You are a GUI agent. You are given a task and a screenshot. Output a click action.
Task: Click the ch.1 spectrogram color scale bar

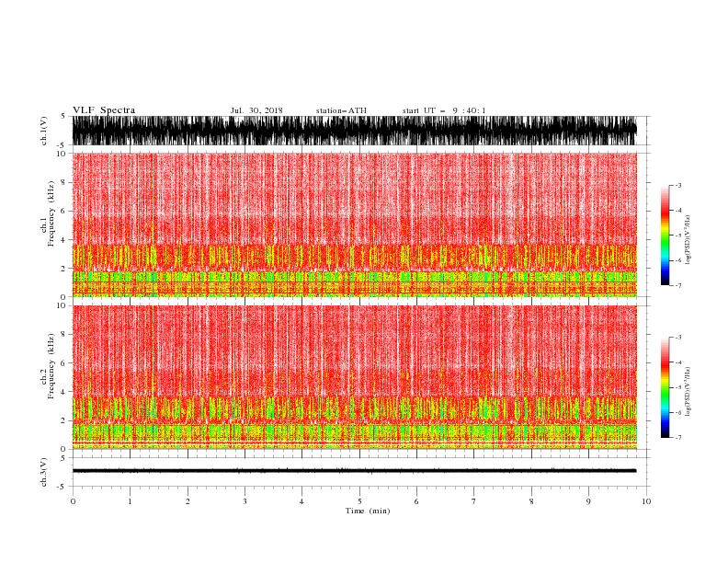pyautogui.click(x=665, y=236)
